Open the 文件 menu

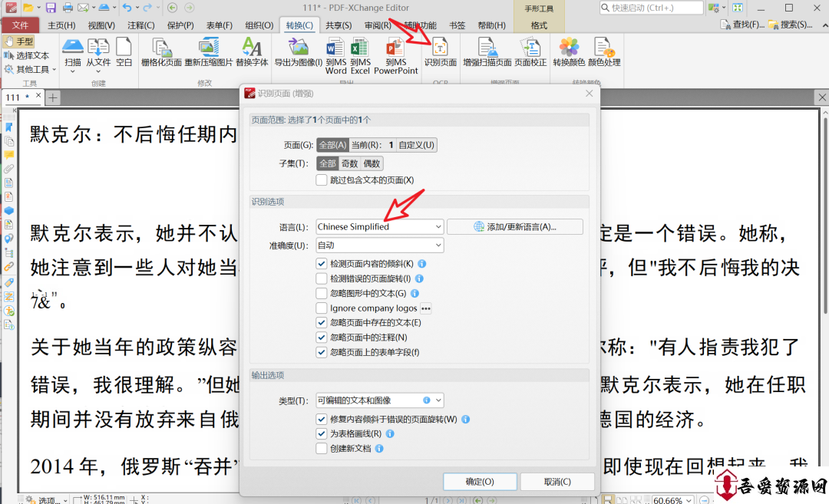tap(20, 25)
